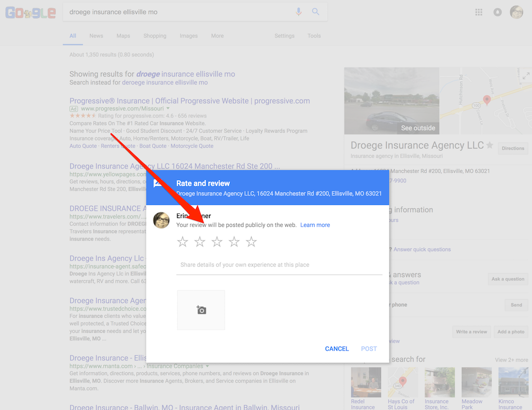Screen dimensions: 532x410
Task: Click the add photo camera icon
Action: click(201, 310)
